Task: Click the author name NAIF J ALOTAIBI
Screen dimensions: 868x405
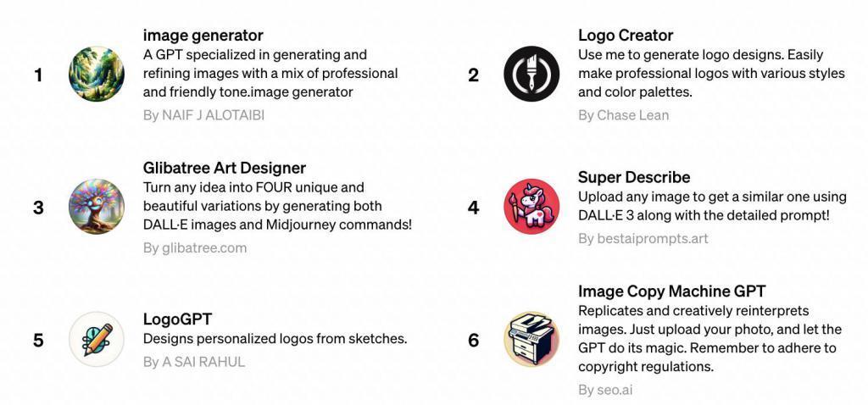Action: (213, 115)
